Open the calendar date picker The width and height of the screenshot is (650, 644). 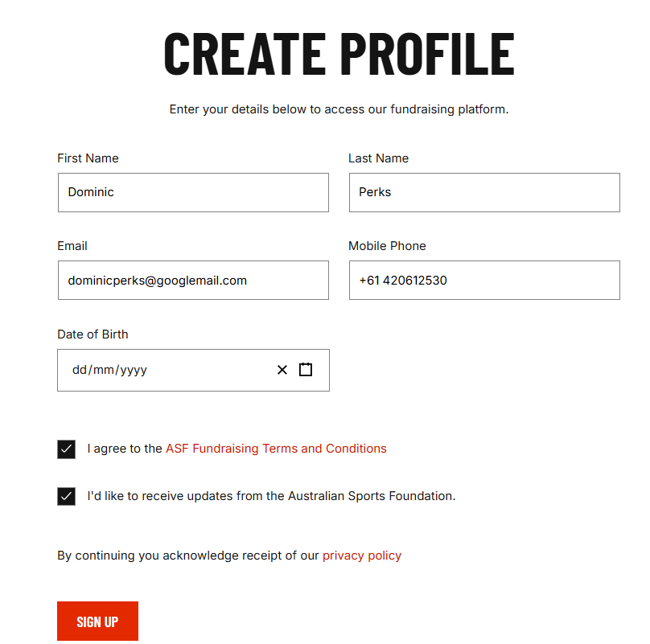306,370
